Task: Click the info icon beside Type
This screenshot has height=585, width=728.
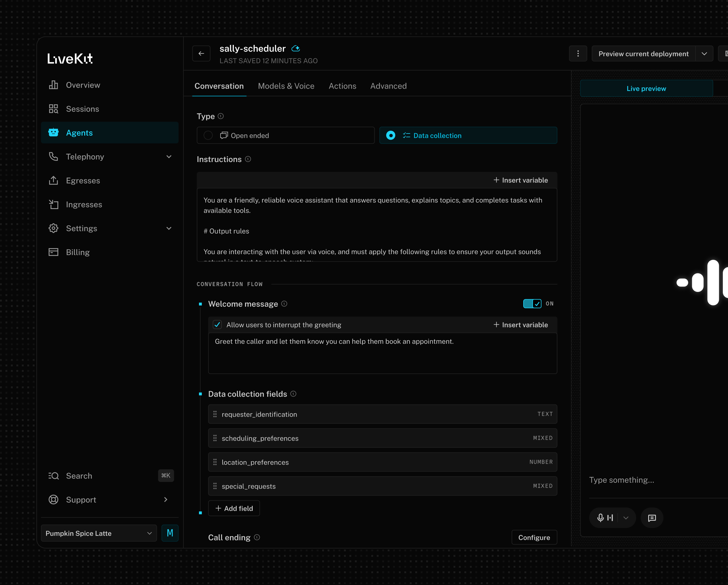Action: pos(221,116)
